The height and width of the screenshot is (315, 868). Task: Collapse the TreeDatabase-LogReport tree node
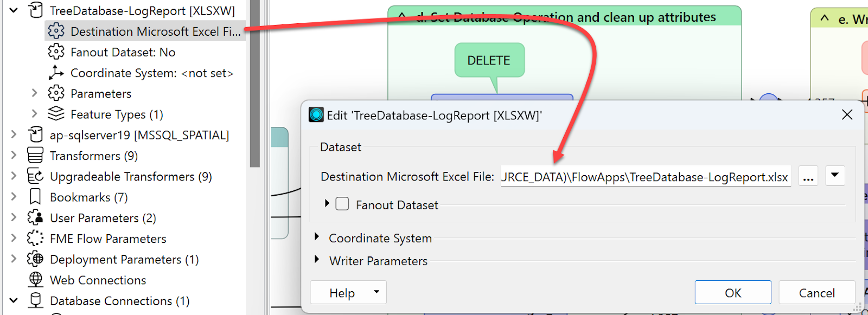coord(14,10)
